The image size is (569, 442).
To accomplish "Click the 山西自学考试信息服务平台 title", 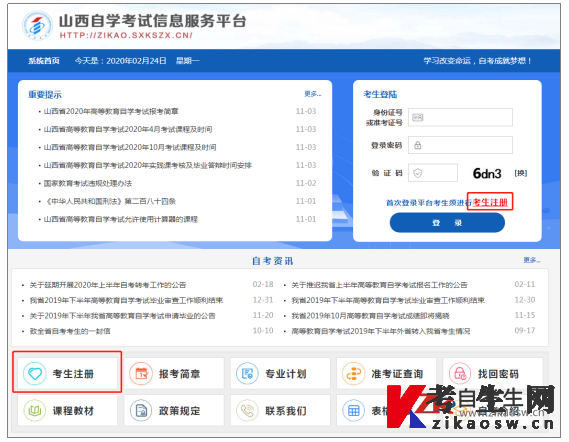I will [x=153, y=21].
